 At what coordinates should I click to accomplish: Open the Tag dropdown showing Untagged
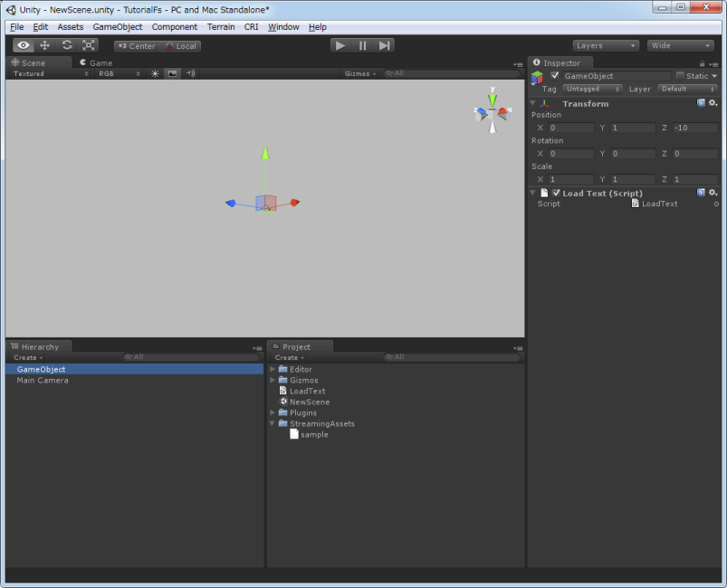pyautogui.click(x=593, y=89)
